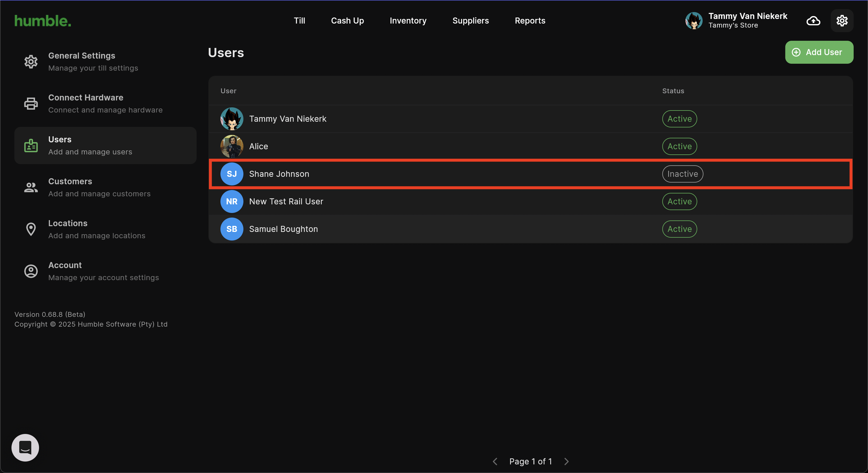Click the Version 0.68.8 (Beta) text
The width and height of the screenshot is (868, 473).
click(x=50, y=314)
